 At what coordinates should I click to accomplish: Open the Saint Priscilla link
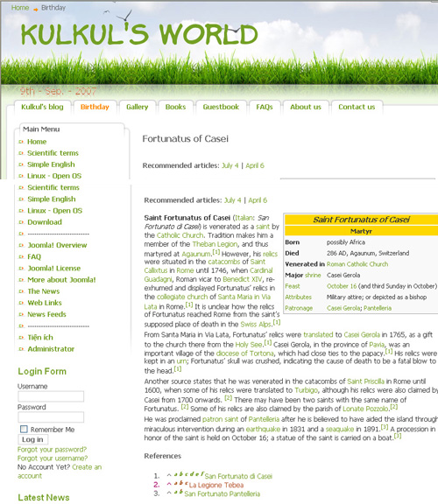click(x=365, y=381)
